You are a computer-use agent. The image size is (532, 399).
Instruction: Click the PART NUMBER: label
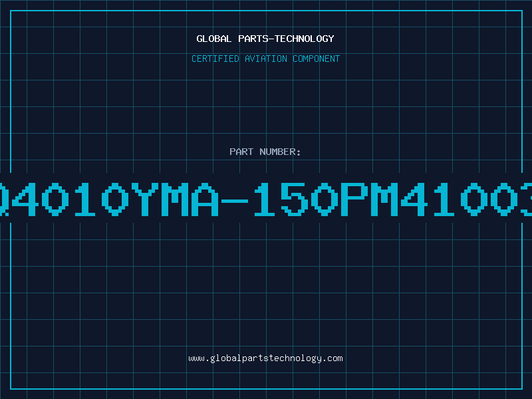click(x=265, y=152)
